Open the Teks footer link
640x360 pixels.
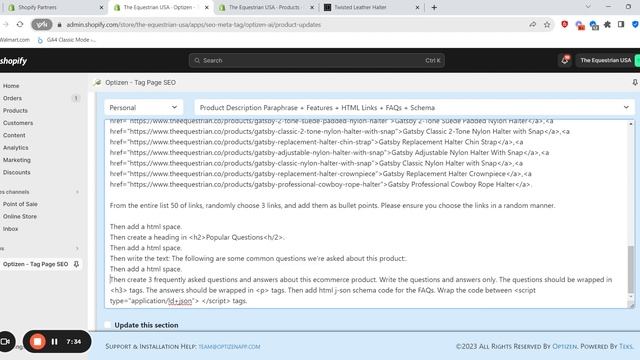pos(626,347)
